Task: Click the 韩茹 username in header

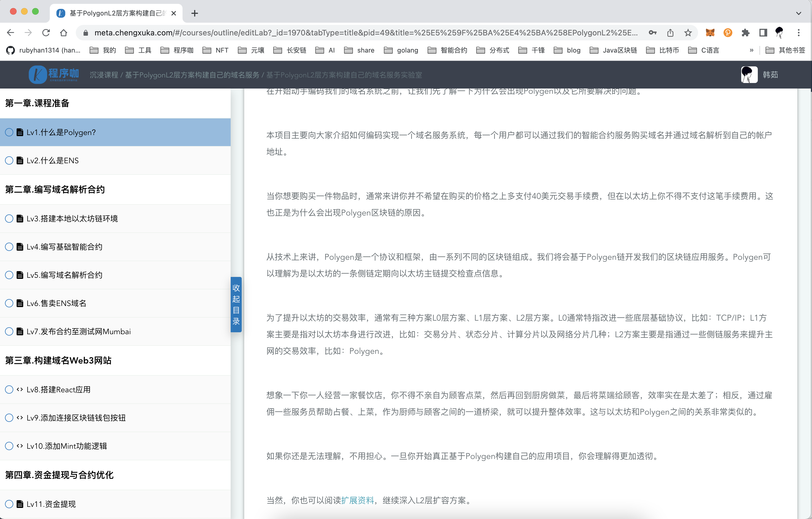Action: (771, 75)
